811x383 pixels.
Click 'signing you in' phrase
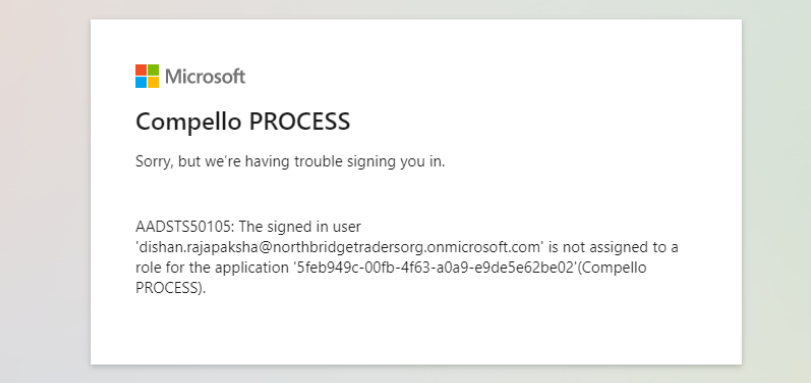(x=396, y=162)
